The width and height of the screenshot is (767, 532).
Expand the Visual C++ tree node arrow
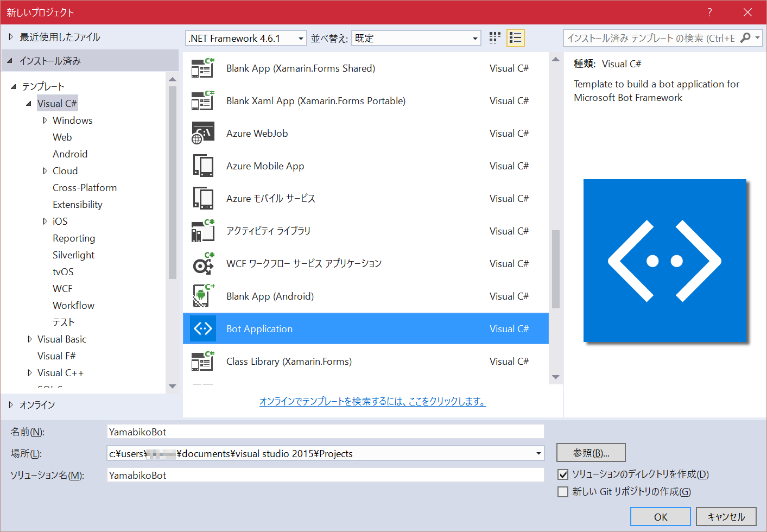30,373
